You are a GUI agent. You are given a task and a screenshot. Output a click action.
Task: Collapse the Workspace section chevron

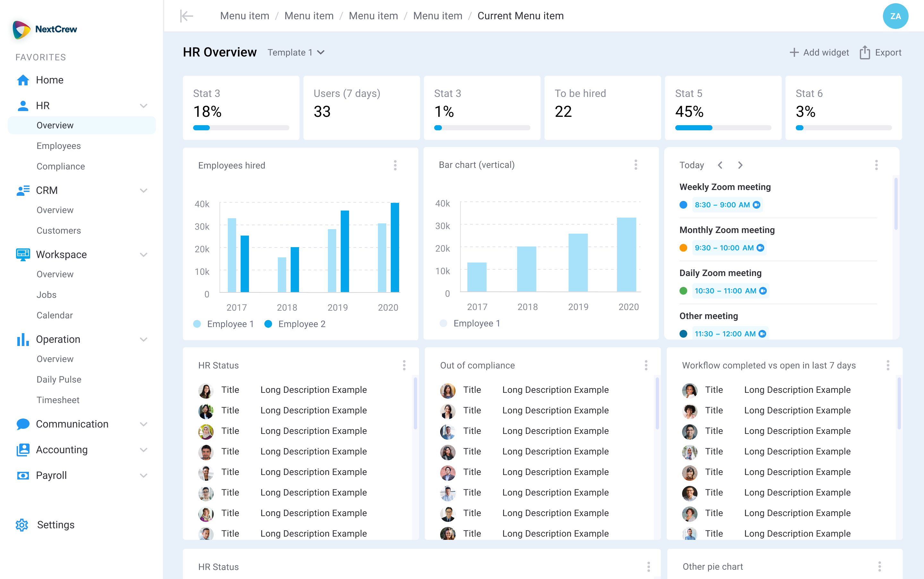click(x=143, y=255)
